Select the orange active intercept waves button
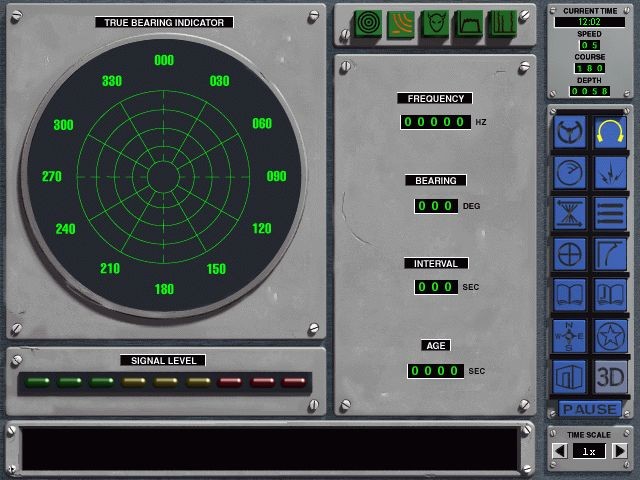This screenshot has height=480, width=640. [x=401, y=24]
